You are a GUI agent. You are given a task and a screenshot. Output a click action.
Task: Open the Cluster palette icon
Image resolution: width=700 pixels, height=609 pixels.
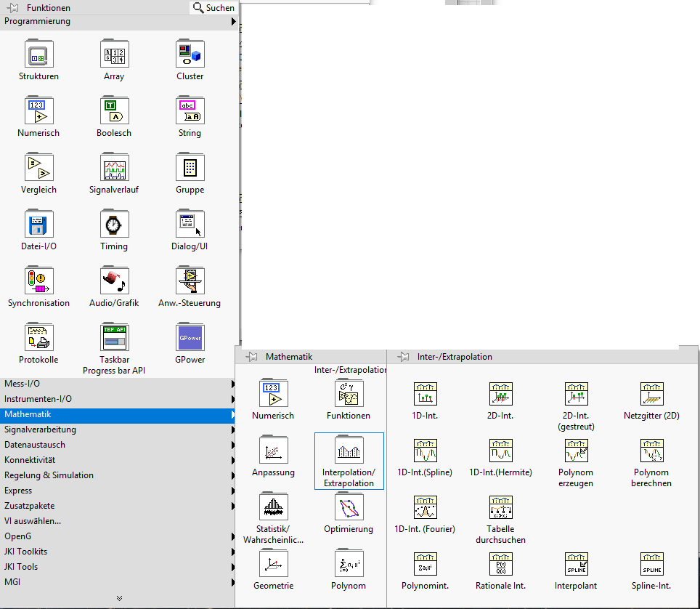click(190, 54)
